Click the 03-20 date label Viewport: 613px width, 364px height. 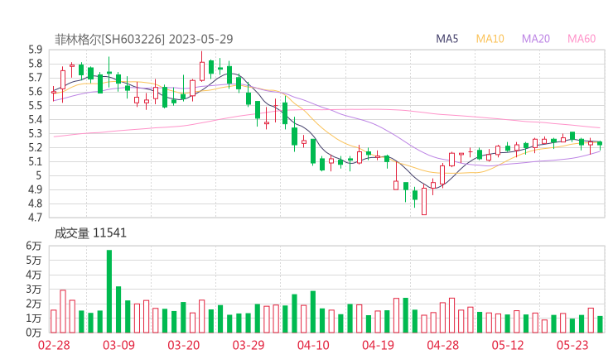coord(184,345)
